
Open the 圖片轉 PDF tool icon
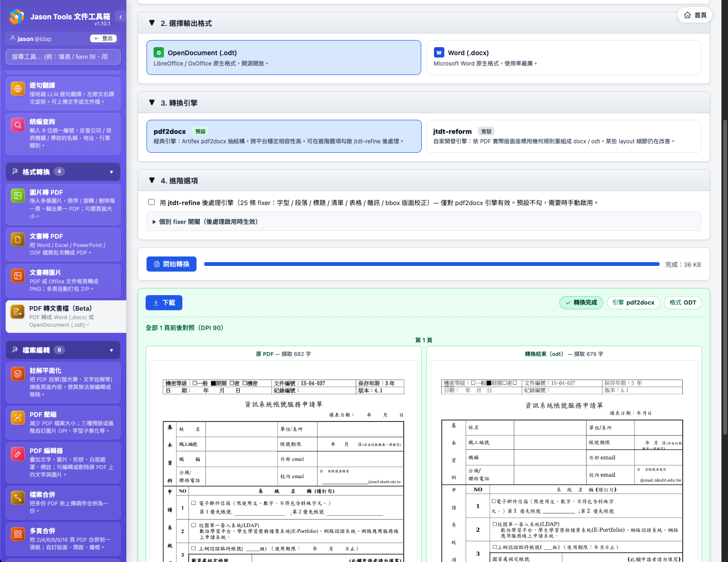coord(18,195)
